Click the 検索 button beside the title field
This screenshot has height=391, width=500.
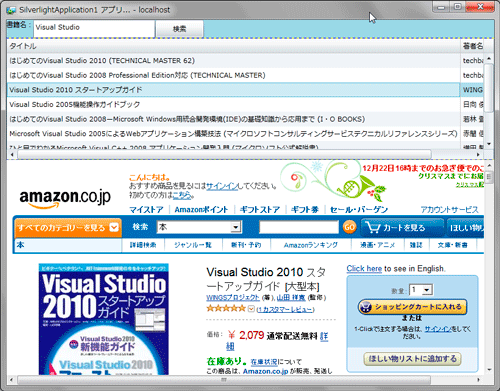click(179, 29)
